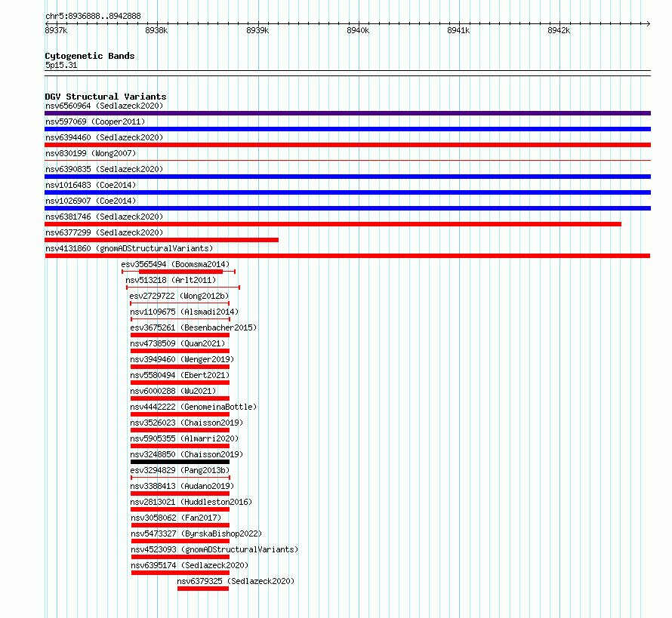This screenshot has height=618, width=672.
Task: Open nsv3388413 (Audano2019) variant
Action: [182, 486]
